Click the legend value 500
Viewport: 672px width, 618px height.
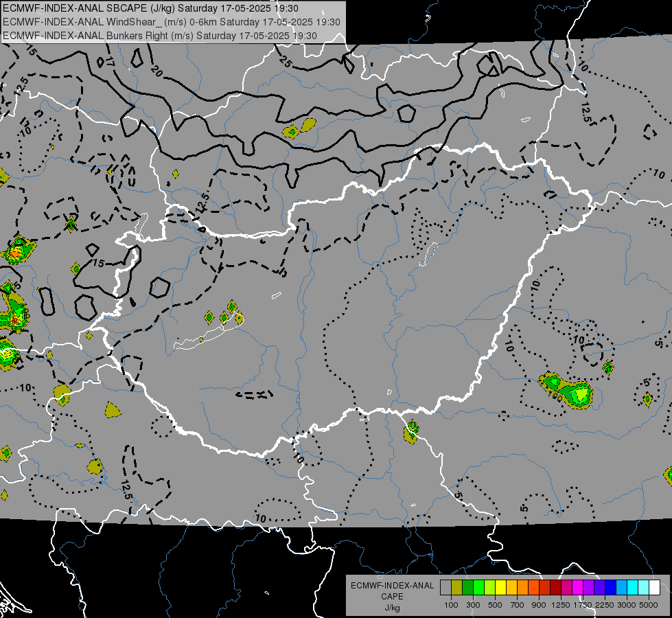[495, 605]
